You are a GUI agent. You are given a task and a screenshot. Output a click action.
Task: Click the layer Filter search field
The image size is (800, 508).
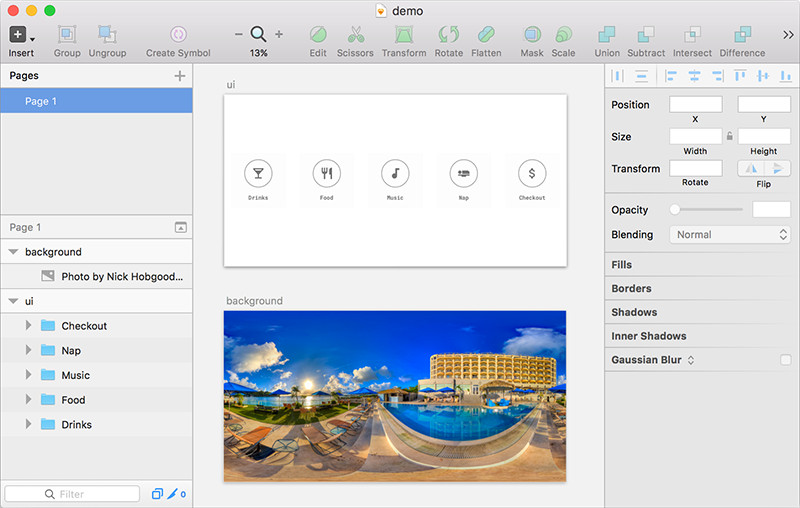[x=73, y=494]
